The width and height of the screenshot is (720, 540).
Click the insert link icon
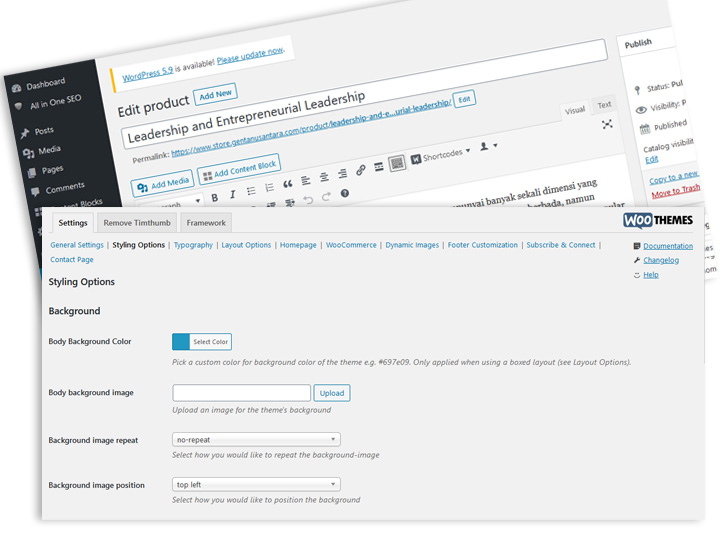(361, 170)
